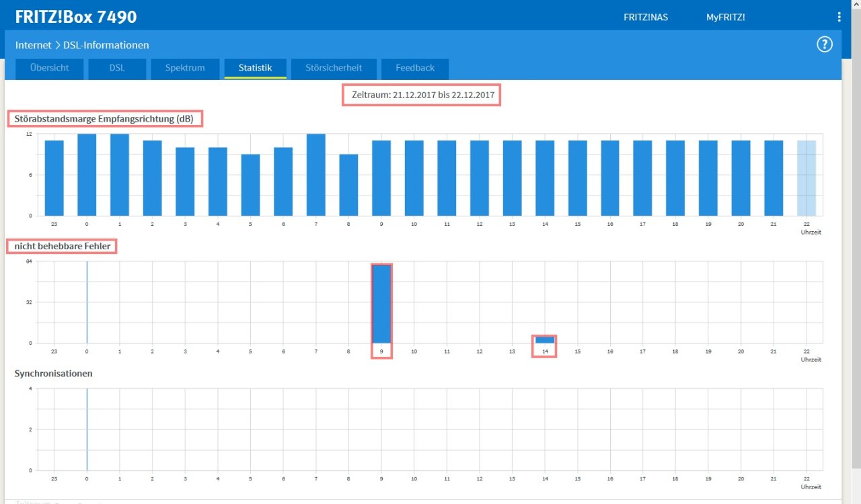This screenshot has height=504, width=861.
Task: Click the Internet breadcrumb link
Action: pos(34,45)
